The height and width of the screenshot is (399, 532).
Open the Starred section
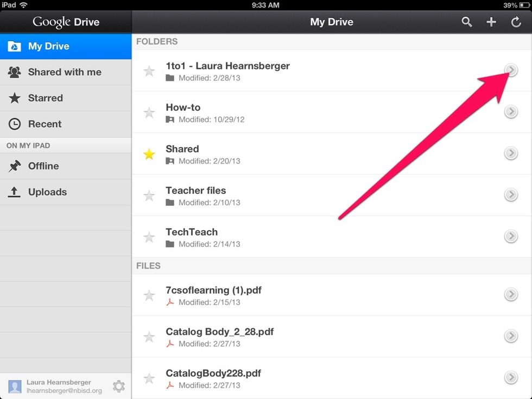pos(66,98)
